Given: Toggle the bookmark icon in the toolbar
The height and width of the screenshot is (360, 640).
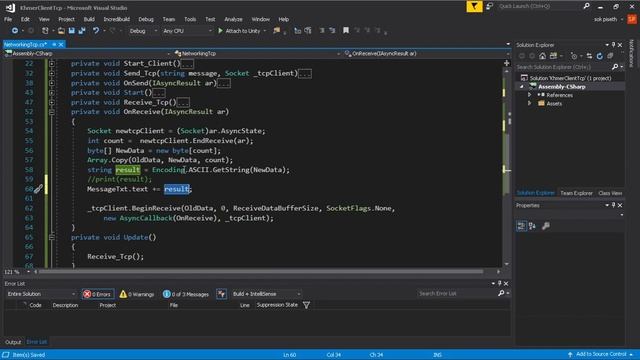Looking at the screenshot, I should coord(346,31).
